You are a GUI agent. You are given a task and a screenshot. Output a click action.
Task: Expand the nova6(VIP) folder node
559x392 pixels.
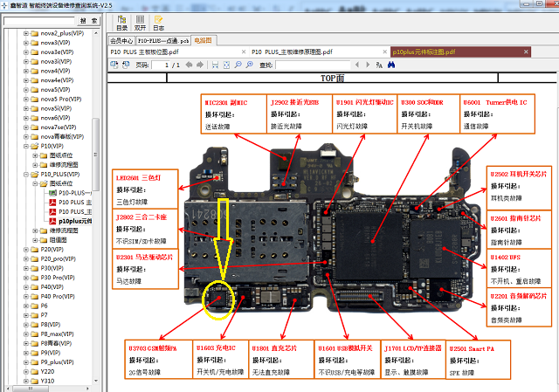[x=26, y=118]
